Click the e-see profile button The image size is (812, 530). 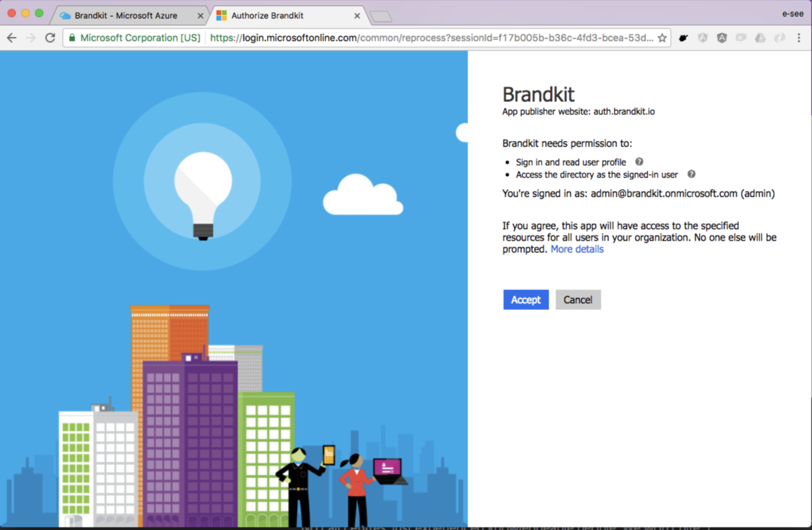[x=793, y=14]
